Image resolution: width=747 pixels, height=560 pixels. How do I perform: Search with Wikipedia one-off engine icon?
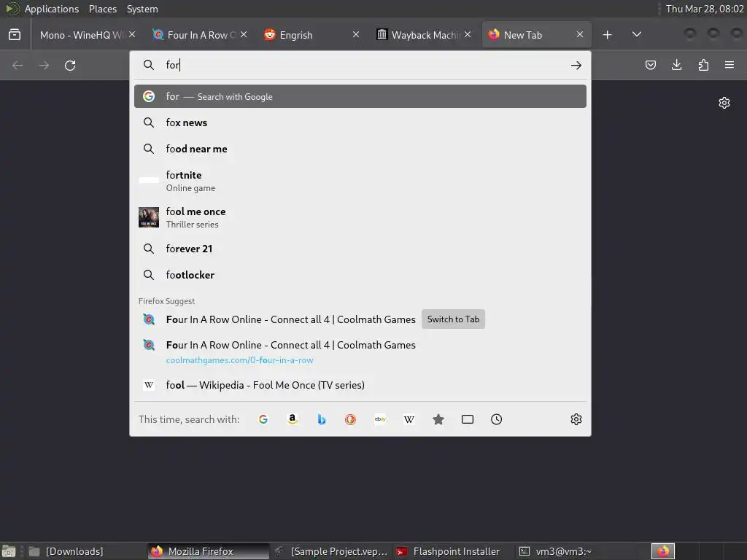409,419
